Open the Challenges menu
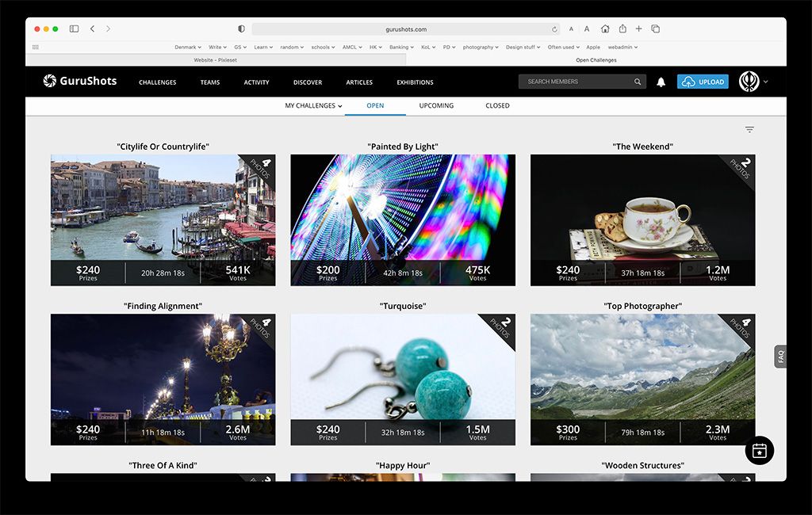The image size is (812, 515). click(158, 82)
